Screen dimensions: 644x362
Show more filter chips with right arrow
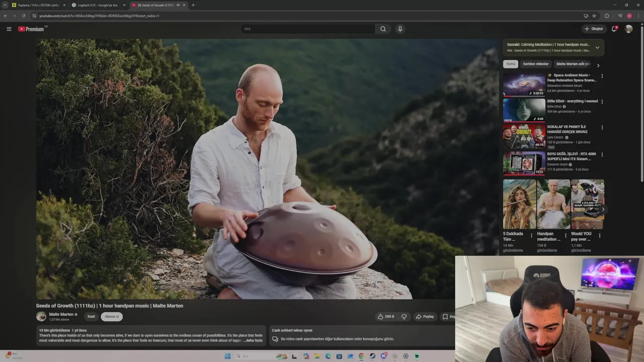tap(598, 65)
